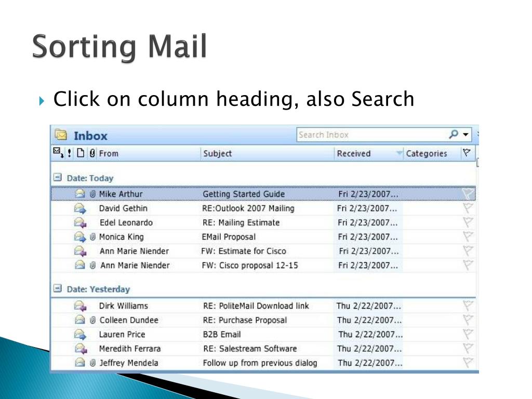This screenshot has height=399, width=532.
Task: Flag the FW: Cisco proposal 12-15 message
Action: pos(468,265)
